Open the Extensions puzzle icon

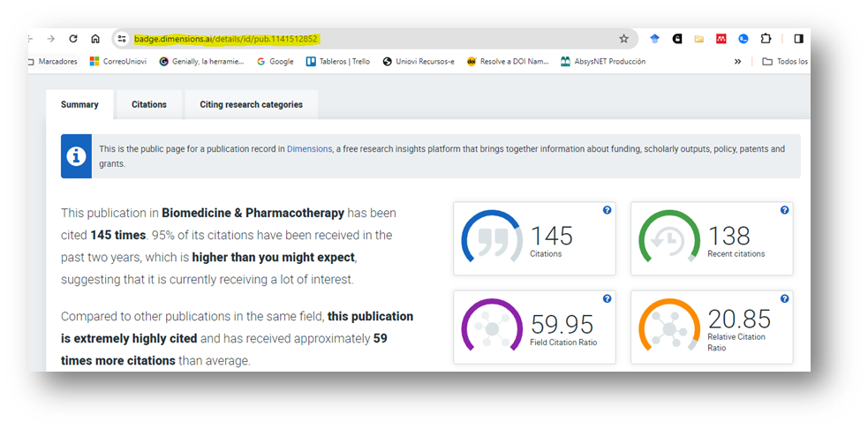tap(766, 39)
